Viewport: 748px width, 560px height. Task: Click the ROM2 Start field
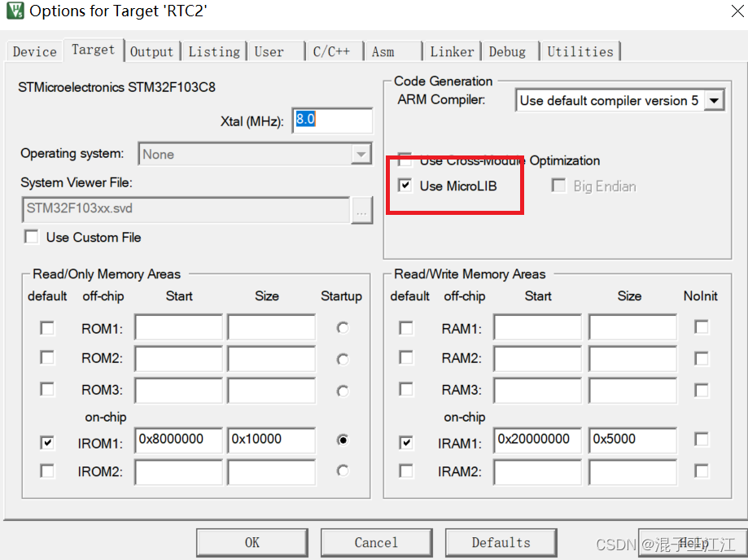pos(178,359)
